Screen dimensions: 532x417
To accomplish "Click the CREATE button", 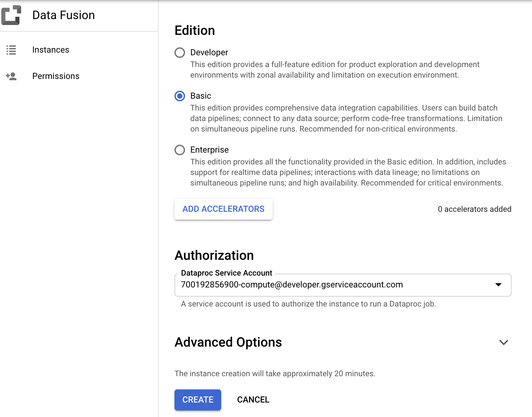I will [198, 400].
